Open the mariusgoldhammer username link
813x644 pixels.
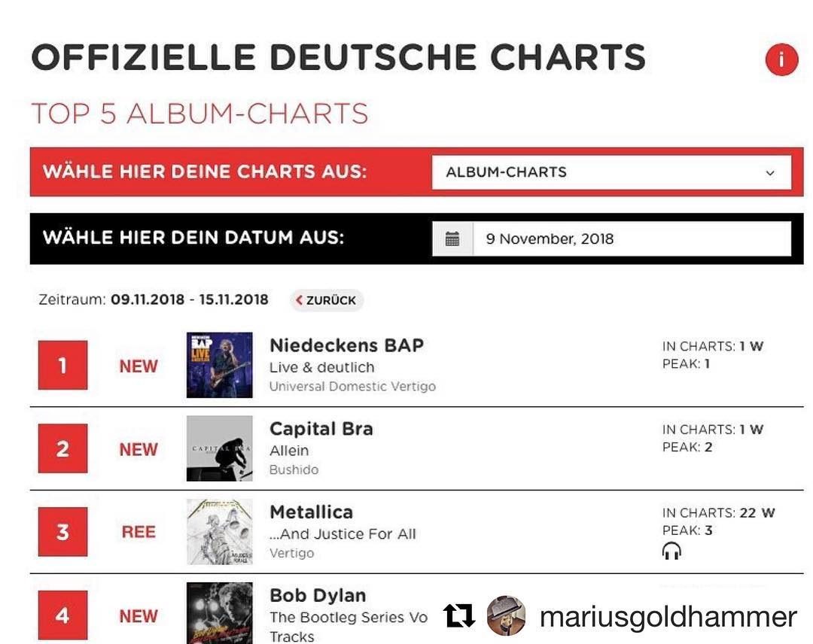668,617
